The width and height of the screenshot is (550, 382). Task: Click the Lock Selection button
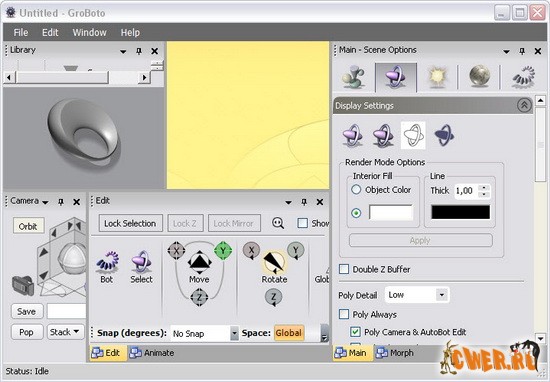(130, 223)
